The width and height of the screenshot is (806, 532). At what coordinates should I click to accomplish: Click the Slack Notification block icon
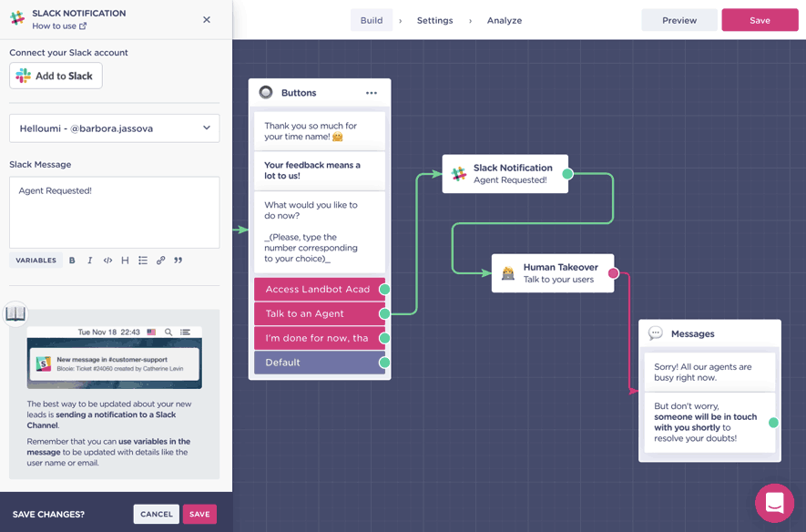coord(458,174)
